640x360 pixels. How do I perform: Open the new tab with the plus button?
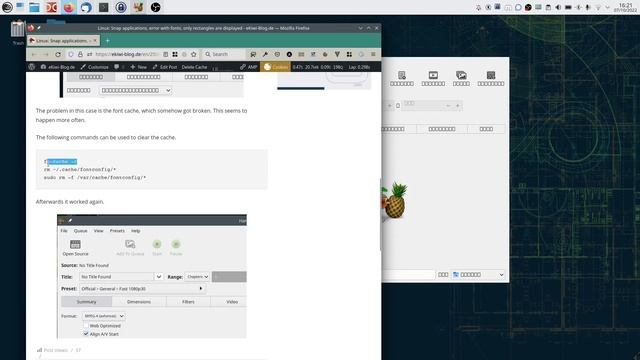coord(107,41)
